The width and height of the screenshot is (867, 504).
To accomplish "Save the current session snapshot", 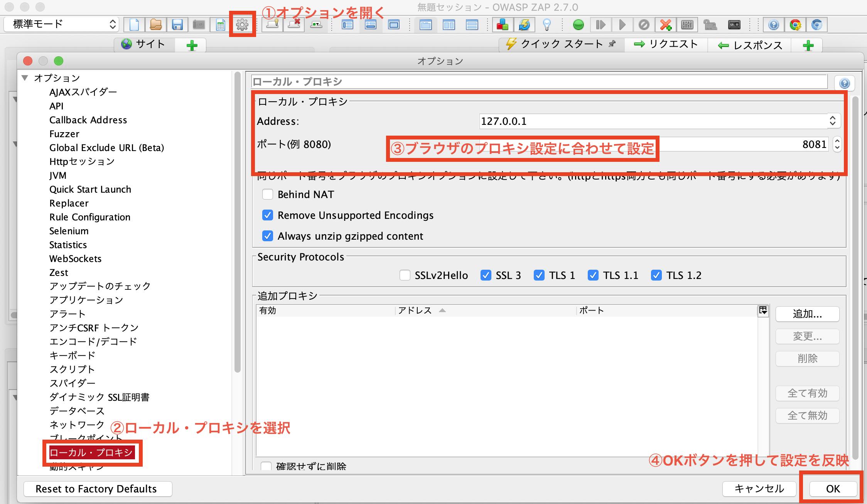I will 177,24.
